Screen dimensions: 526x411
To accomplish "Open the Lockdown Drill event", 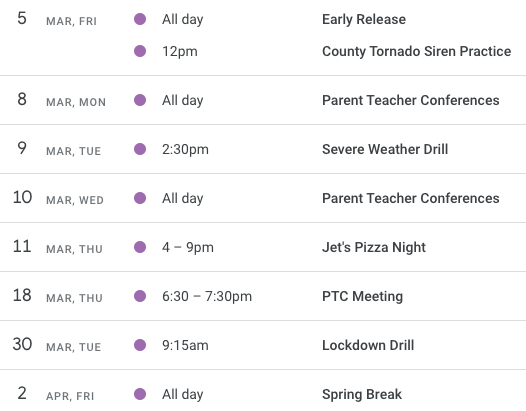I will 368,345.
